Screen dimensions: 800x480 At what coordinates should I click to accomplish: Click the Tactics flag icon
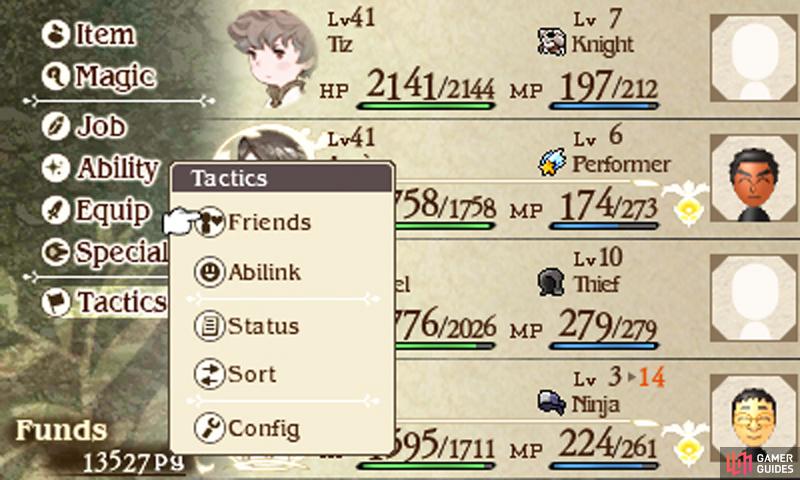(x=56, y=302)
